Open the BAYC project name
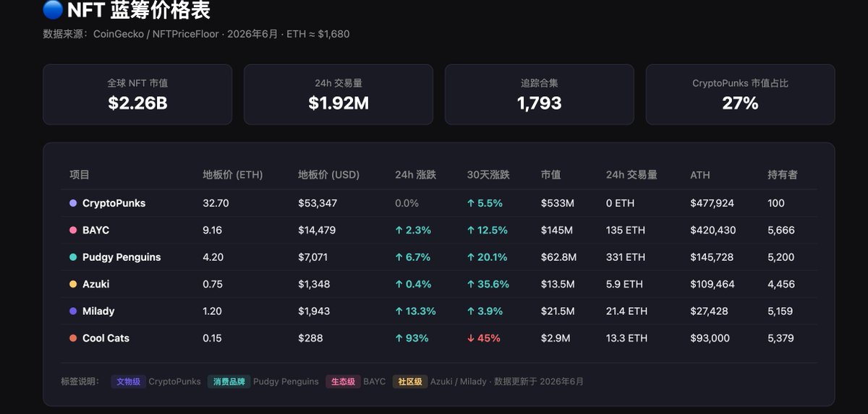Image resolution: width=868 pixels, height=414 pixels. [96, 230]
